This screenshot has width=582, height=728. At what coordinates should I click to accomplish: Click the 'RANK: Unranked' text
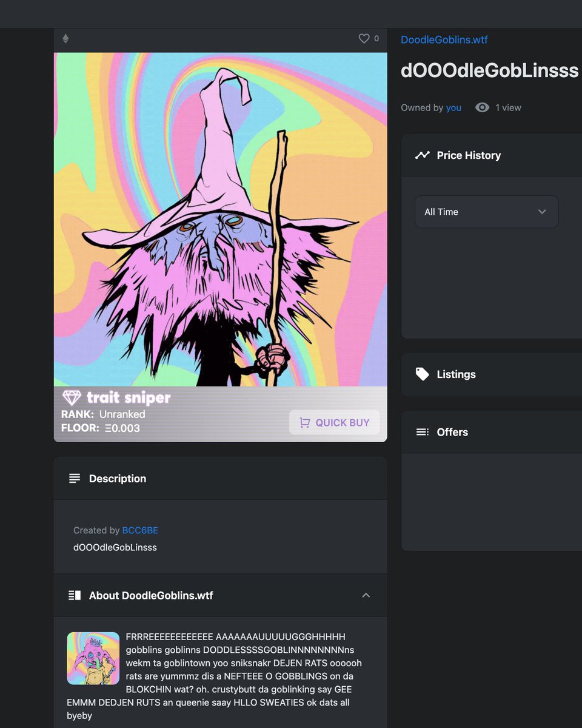pos(103,414)
